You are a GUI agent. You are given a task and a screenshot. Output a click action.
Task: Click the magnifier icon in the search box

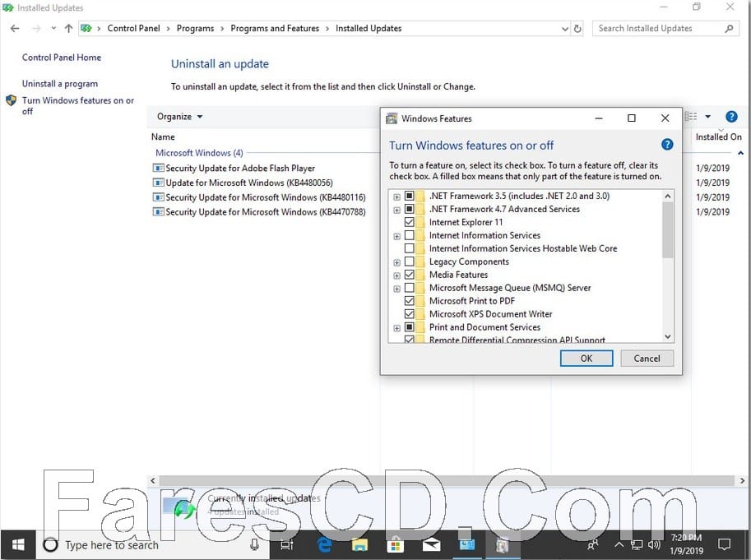coord(729,29)
